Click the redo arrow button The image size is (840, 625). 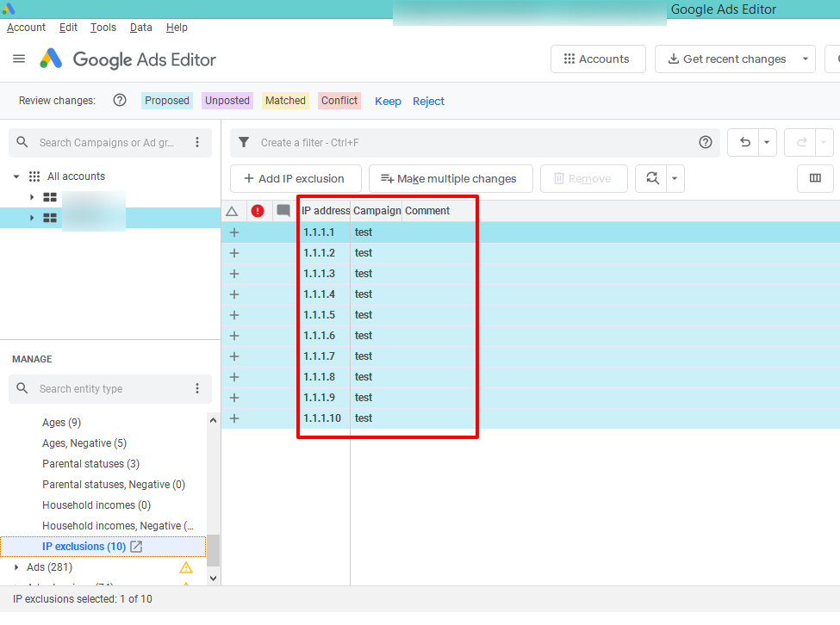coord(801,142)
